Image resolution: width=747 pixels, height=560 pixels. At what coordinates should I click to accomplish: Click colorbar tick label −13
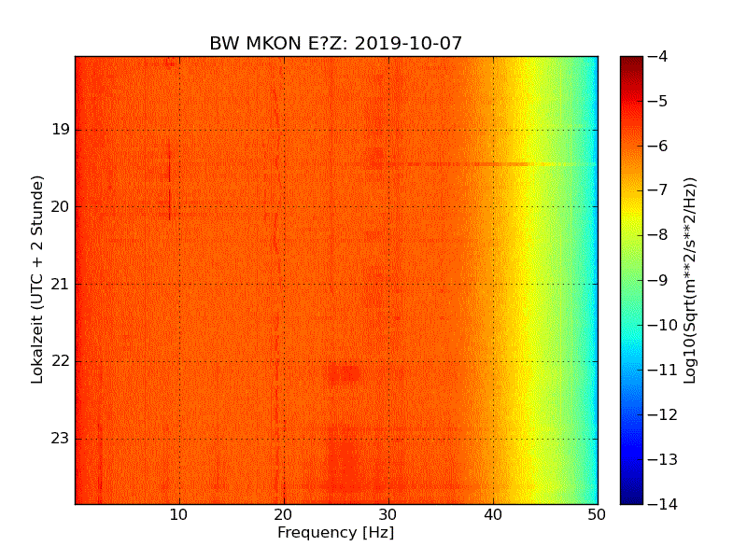tap(663, 459)
